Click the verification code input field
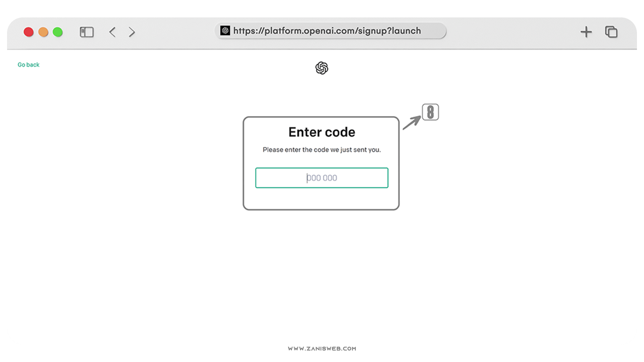 tap(322, 177)
